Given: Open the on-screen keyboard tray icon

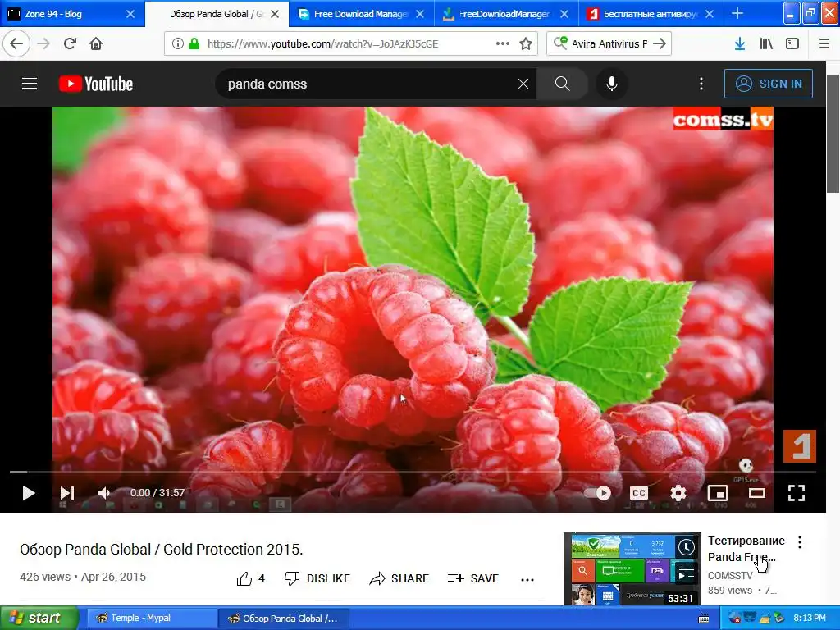Looking at the screenshot, I should pos(704,619).
